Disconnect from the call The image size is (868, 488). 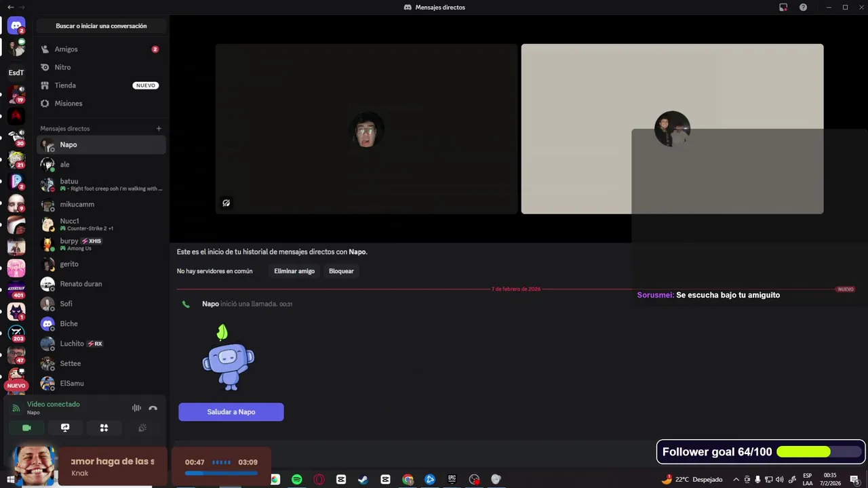[153, 408]
